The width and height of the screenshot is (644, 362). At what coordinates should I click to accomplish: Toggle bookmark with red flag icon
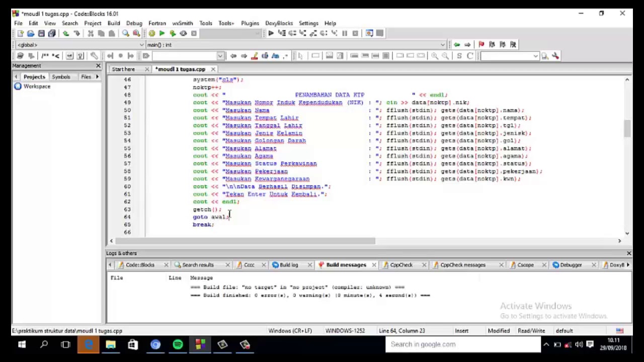tap(481, 45)
